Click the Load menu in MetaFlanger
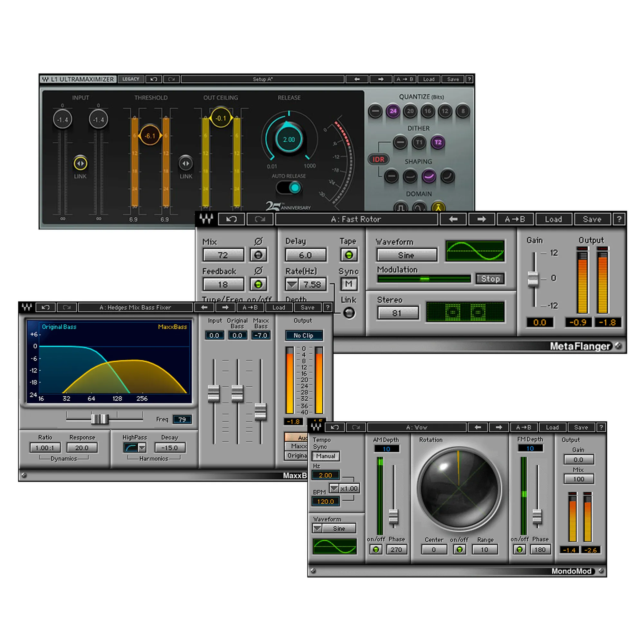The width and height of the screenshot is (644, 644). [x=553, y=219]
